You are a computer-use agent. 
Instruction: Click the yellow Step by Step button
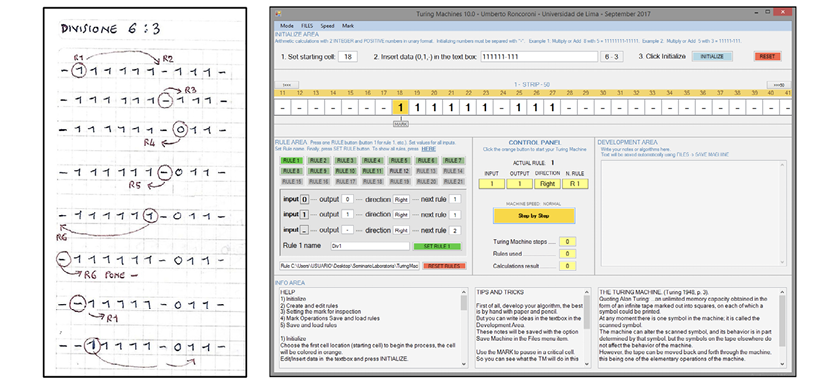[x=534, y=216]
